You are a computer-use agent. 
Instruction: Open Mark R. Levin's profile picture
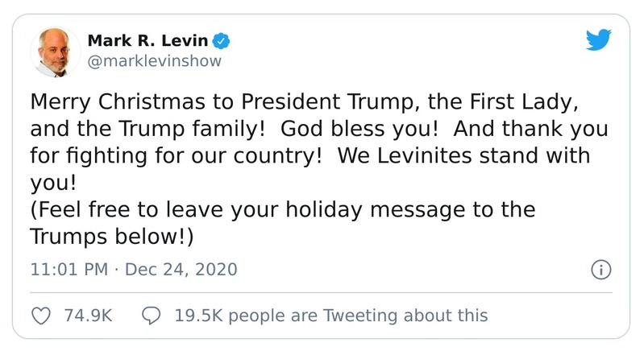(x=55, y=52)
